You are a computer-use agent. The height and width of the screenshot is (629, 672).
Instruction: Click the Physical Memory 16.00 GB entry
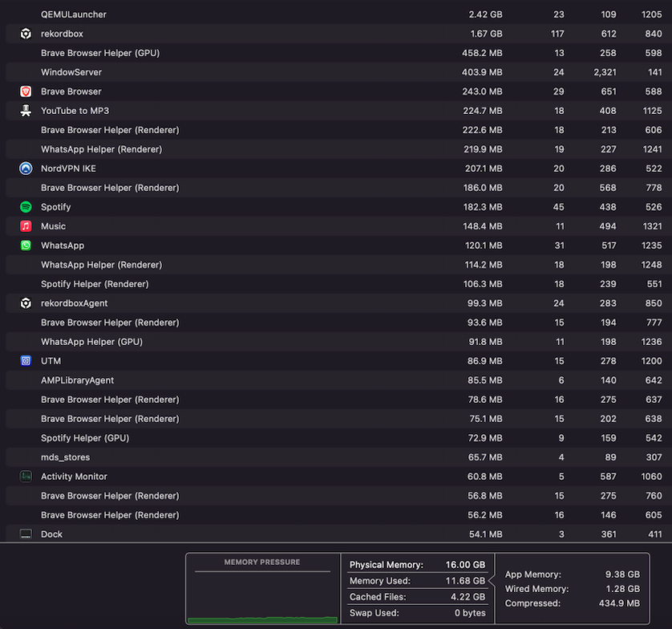(417, 565)
